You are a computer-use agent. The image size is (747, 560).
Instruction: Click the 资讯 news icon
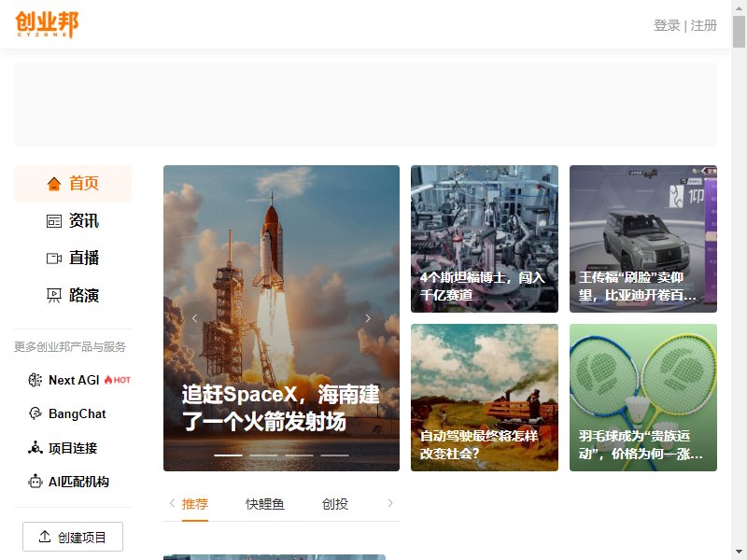[x=54, y=221]
